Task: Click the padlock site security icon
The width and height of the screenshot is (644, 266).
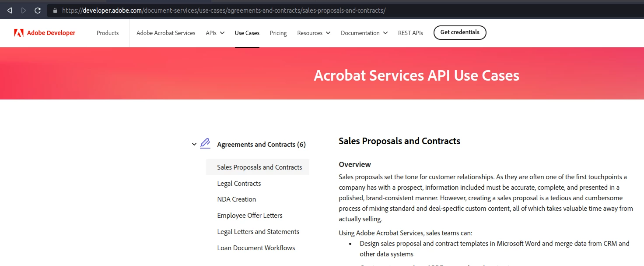Action: pos(55,10)
